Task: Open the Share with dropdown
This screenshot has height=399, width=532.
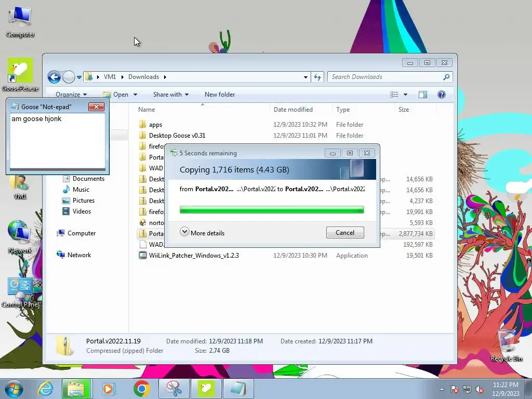Action: point(170,95)
